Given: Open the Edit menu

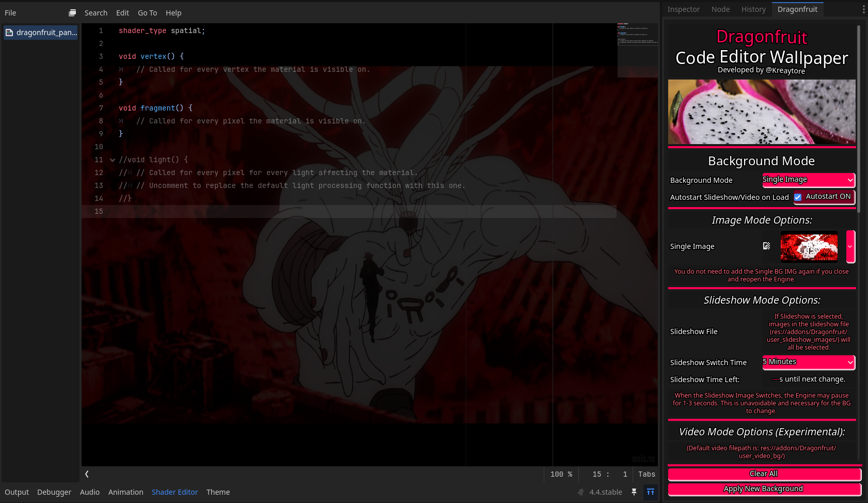Looking at the screenshot, I should [x=122, y=13].
